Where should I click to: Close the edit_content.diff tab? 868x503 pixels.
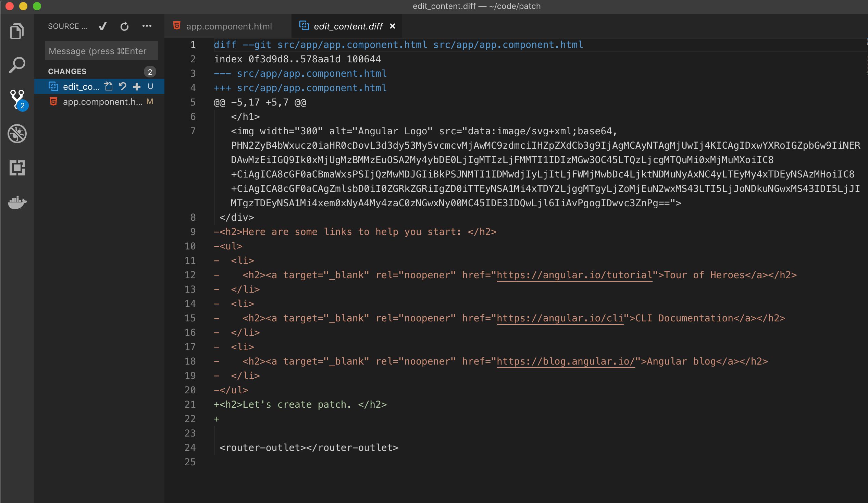tap(392, 26)
